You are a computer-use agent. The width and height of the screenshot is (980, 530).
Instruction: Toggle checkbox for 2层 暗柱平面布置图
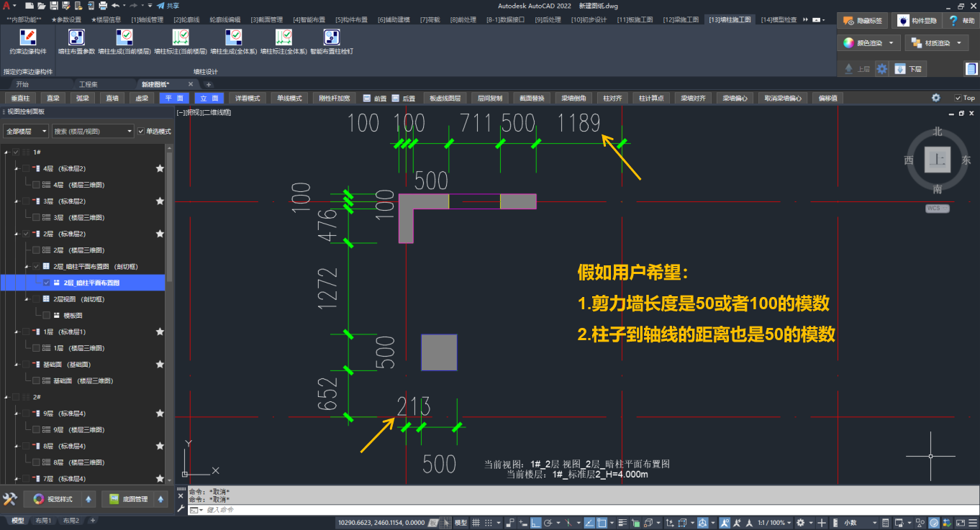(x=47, y=283)
